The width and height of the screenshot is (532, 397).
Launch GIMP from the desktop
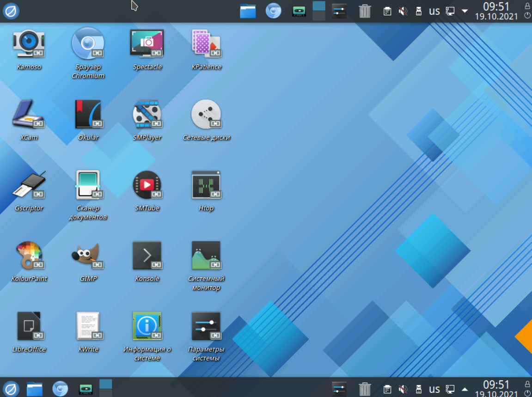click(x=88, y=255)
